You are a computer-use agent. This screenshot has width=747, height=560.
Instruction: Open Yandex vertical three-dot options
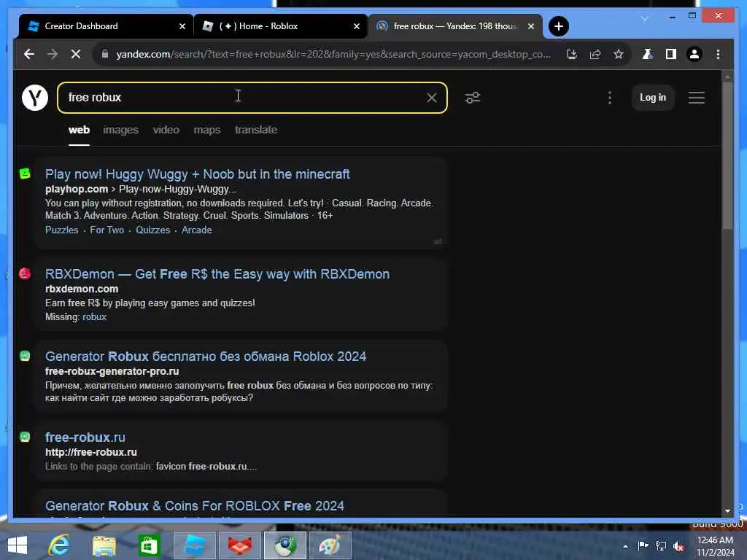click(x=610, y=98)
